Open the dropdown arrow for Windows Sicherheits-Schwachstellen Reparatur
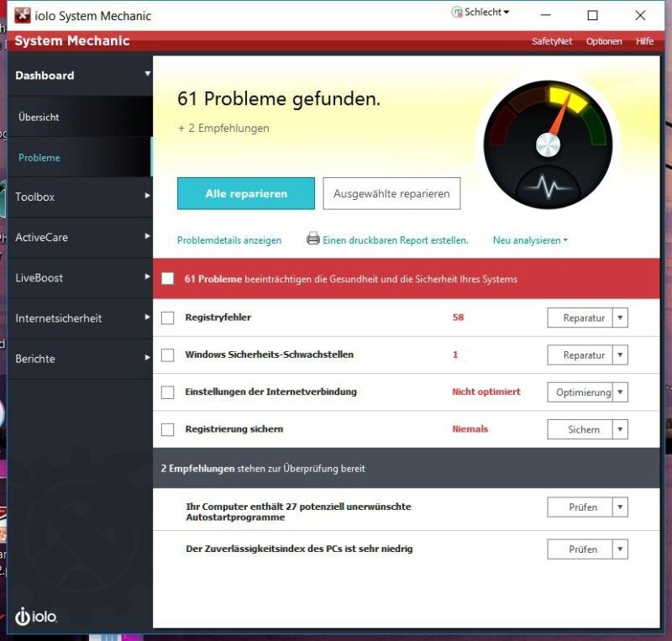Viewport: 672px width, 641px height. click(620, 355)
